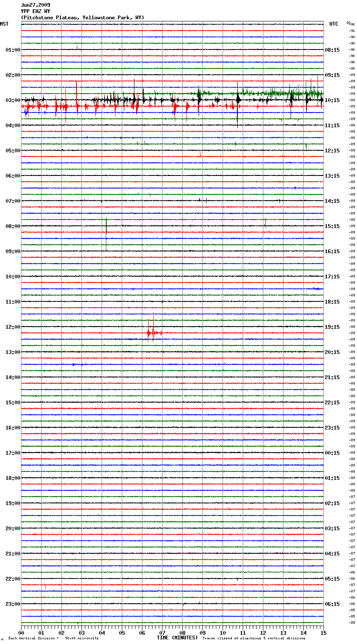
Task: Select the 15:00 MST time label
Action: 13,403
